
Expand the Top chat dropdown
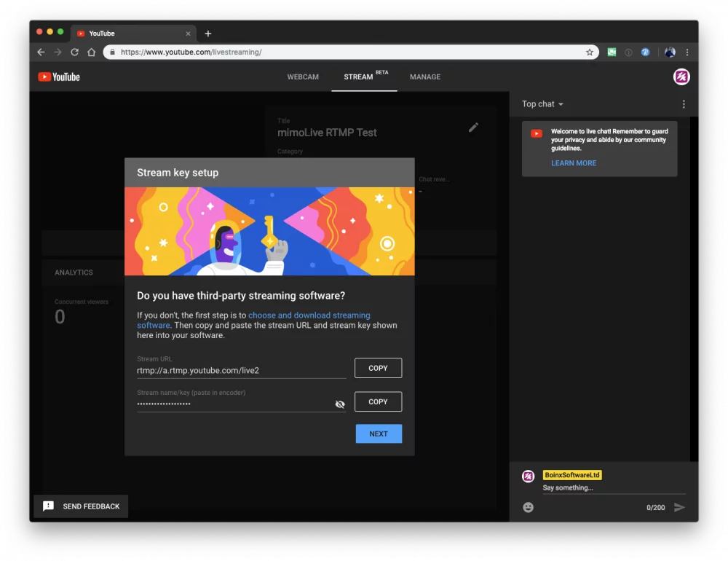(x=542, y=104)
